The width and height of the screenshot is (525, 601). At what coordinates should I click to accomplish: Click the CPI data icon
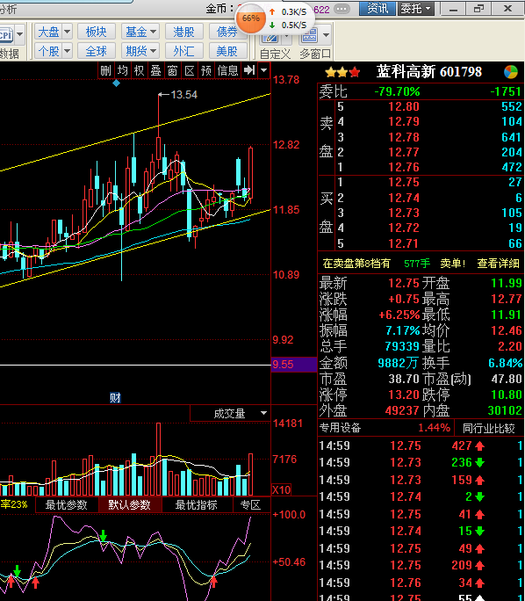coord(7,35)
